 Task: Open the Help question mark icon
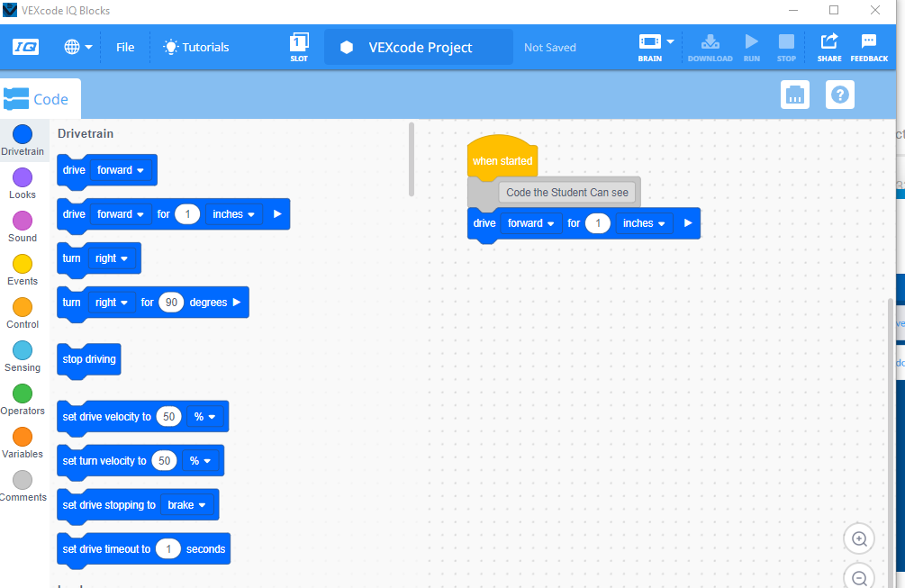point(839,95)
